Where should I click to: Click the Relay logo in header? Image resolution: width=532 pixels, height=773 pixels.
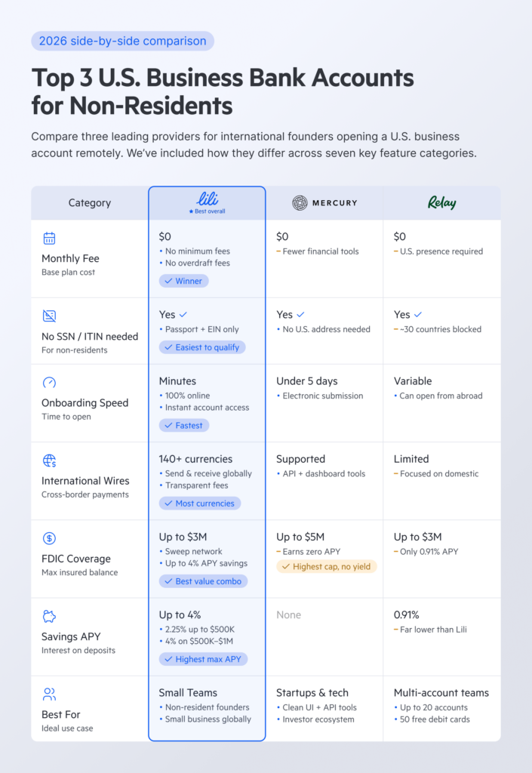click(x=442, y=202)
